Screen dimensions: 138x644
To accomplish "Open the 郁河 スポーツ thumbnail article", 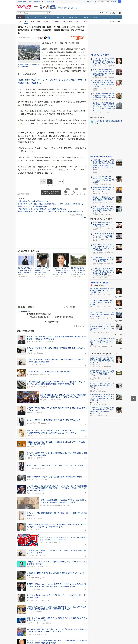I will (x=28, y=540).
